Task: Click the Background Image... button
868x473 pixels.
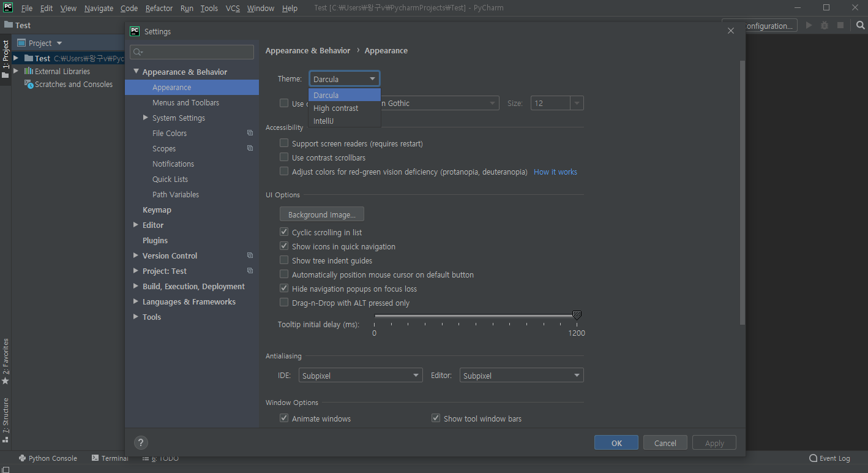Action: pos(322,214)
